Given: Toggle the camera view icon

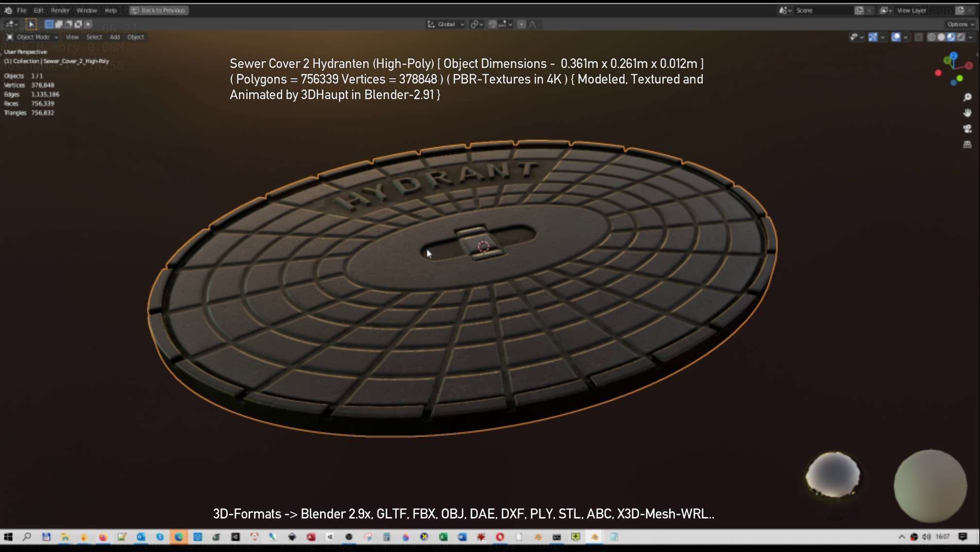Looking at the screenshot, I should click(967, 129).
